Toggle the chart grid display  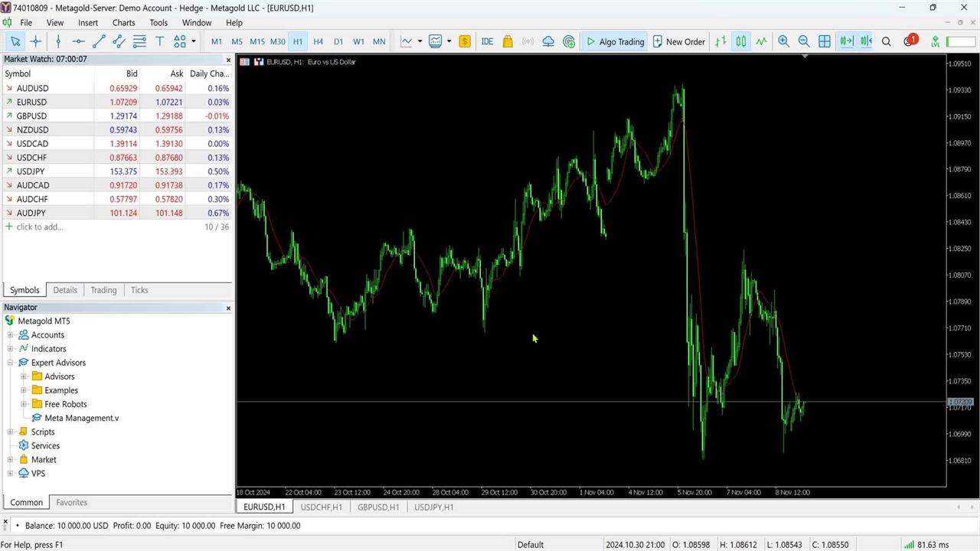pyautogui.click(x=825, y=41)
